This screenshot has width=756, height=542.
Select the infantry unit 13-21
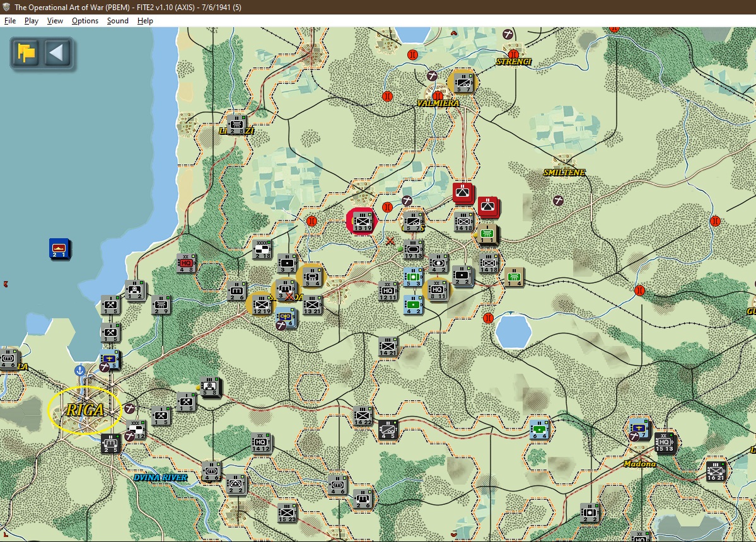coord(312,305)
